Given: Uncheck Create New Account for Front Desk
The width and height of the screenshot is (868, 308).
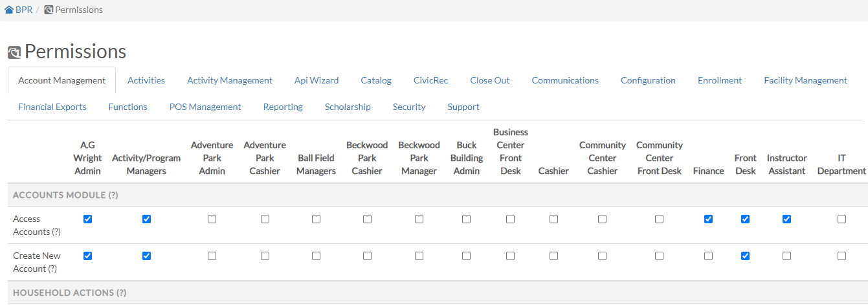Looking at the screenshot, I should (745, 256).
